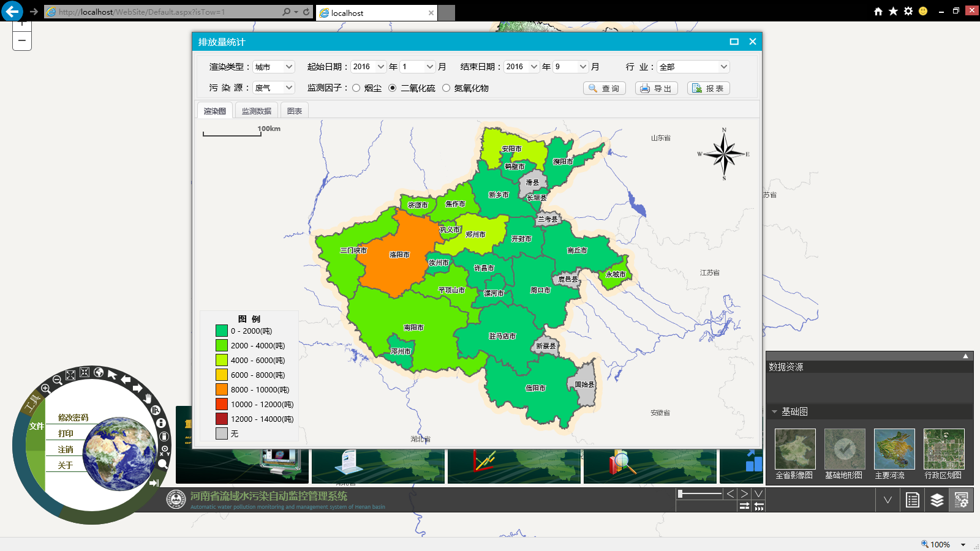Open the list document icon in bottom bar
Image resolution: width=980 pixels, height=551 pixels.
click(912, 500)
